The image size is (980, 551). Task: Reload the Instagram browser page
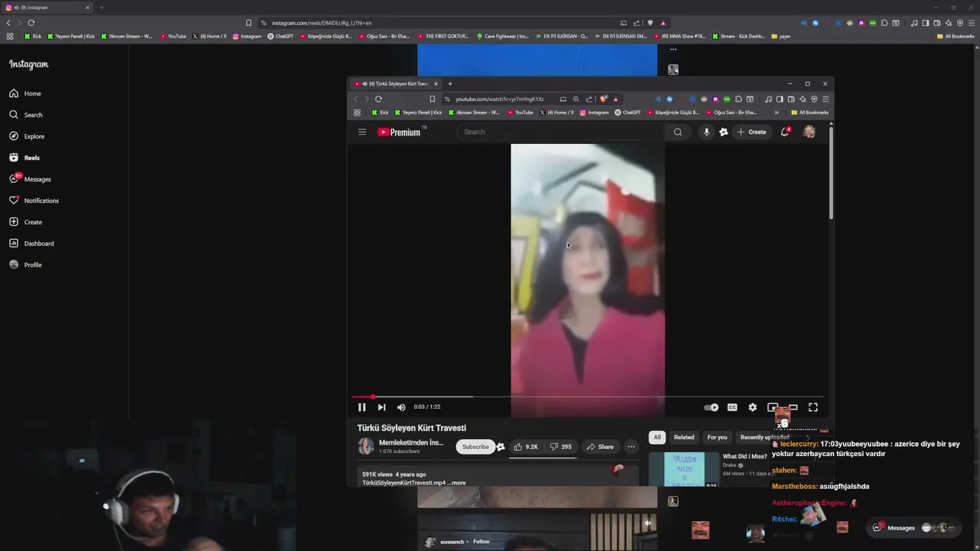pyautogui.click(x=31, y=23)
